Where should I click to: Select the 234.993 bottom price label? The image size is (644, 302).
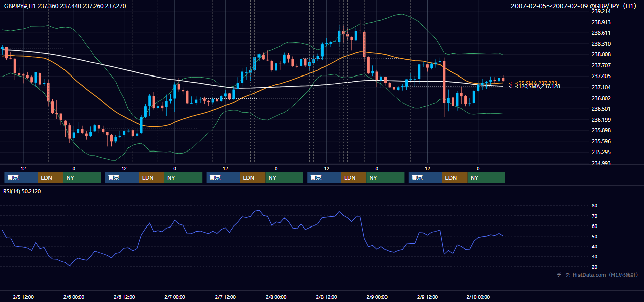(600, 163)
